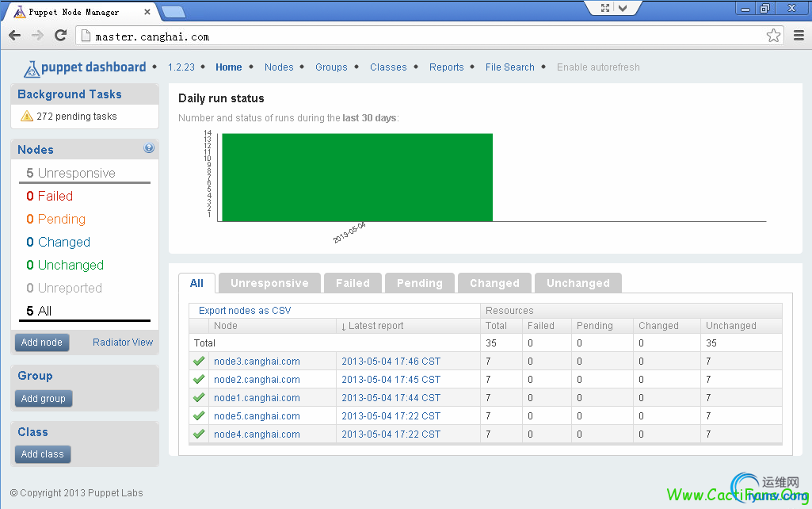This screenshot has width=812, height=509.
Task: Open Groups navigation link
Action: [331, 67]
